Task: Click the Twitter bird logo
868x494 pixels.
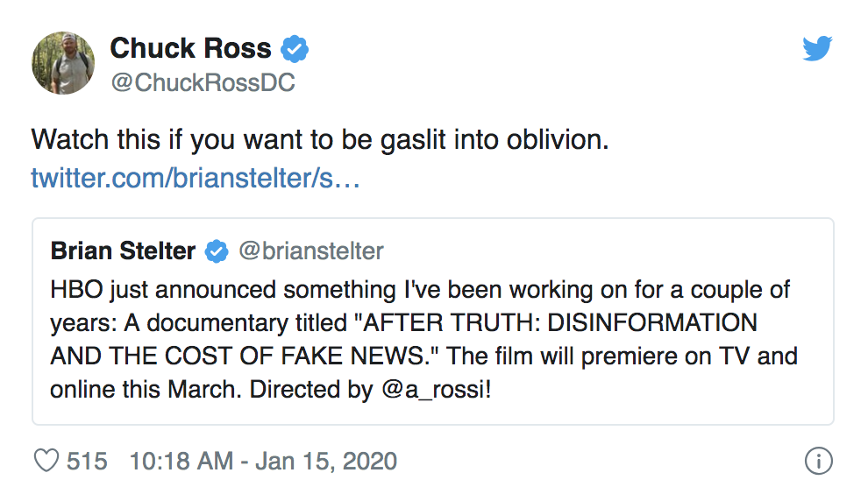Action: (x=817, y=49)
